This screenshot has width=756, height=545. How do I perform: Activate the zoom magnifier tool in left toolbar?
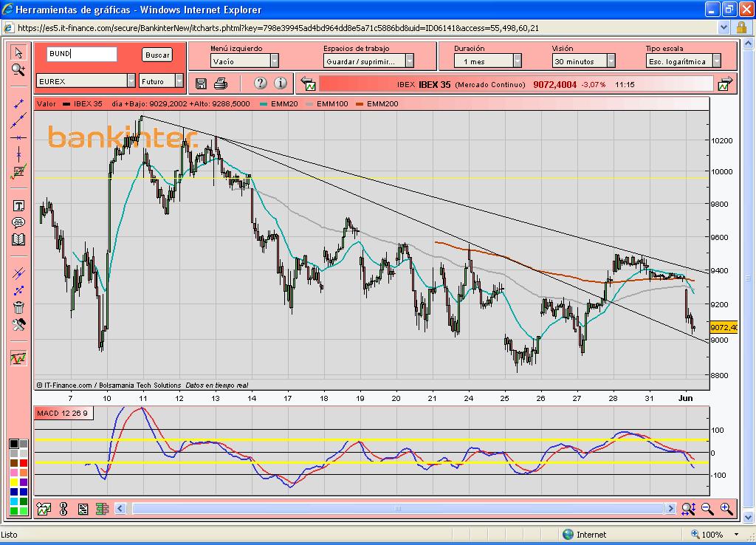coord(18,69)
